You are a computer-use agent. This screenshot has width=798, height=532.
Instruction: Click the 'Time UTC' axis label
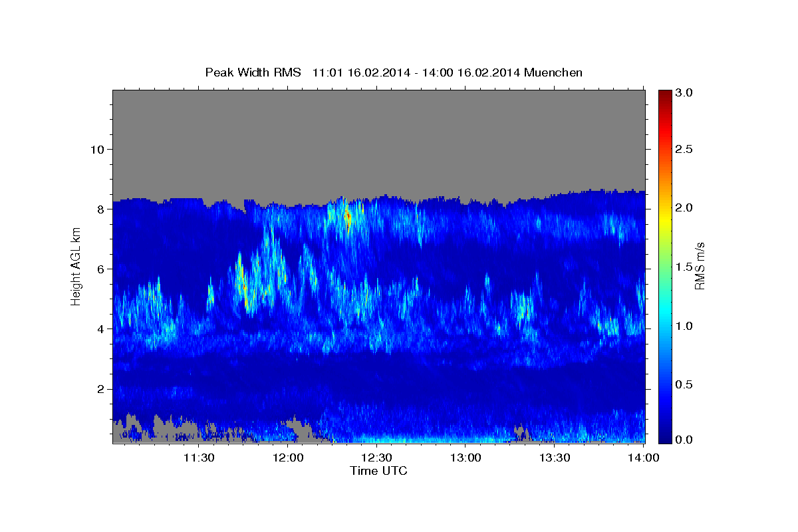coord(378,471)
